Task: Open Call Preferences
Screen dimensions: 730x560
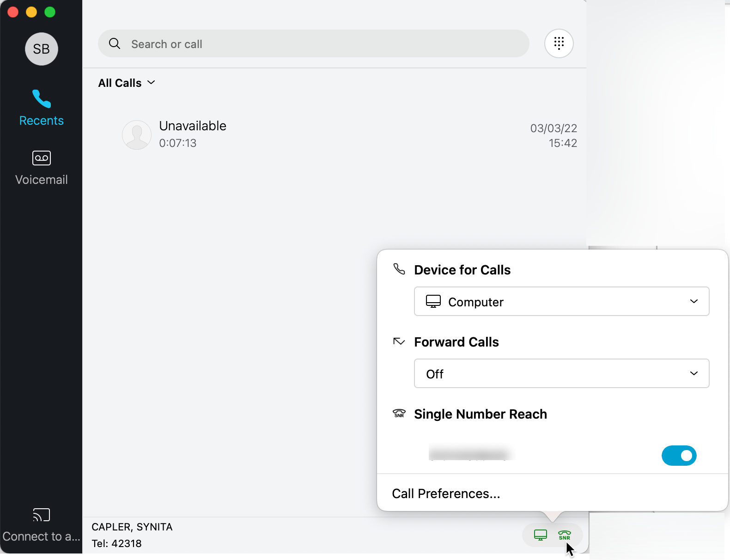Action: pyautogui.click(x=445, y=493)
